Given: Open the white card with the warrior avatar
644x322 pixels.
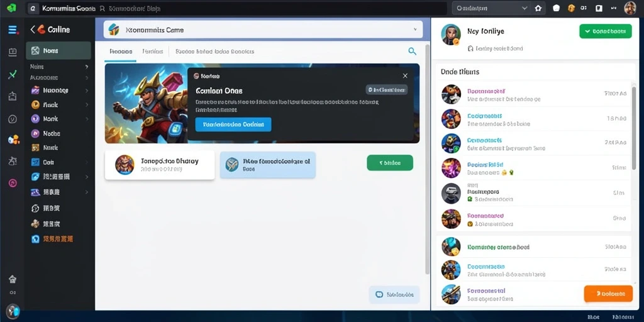Looking at the screenshot, I should point(160,165).
